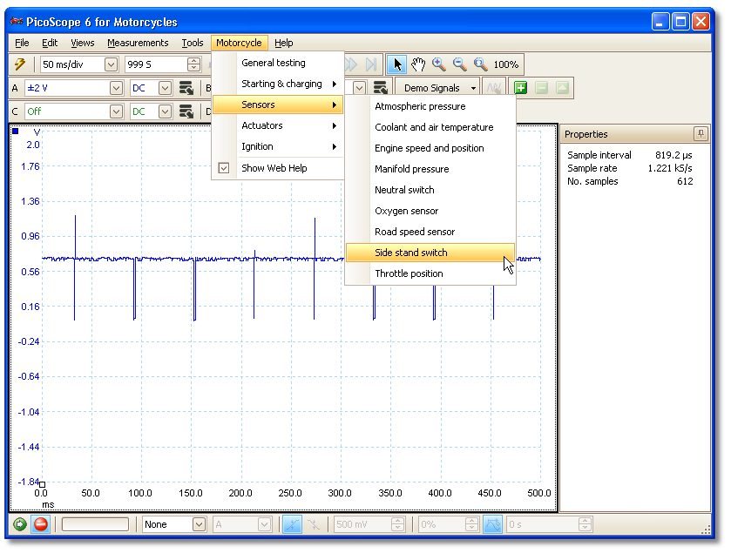This screenshot has width=731, height=560.
Task: Select Coolant and air temperature entry
Action: 430,128
